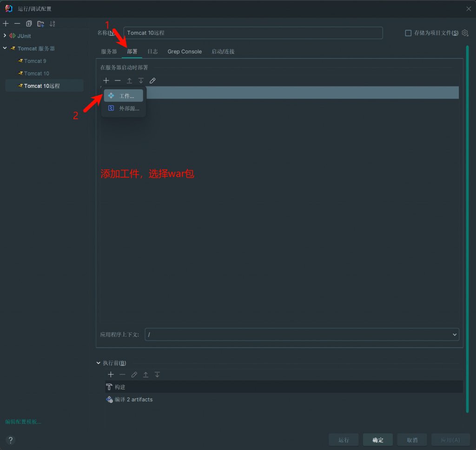This screenshot has height=450, width=476.
Task: Click the minus icon in deployment toolbar
Action: tap(118, 81)
